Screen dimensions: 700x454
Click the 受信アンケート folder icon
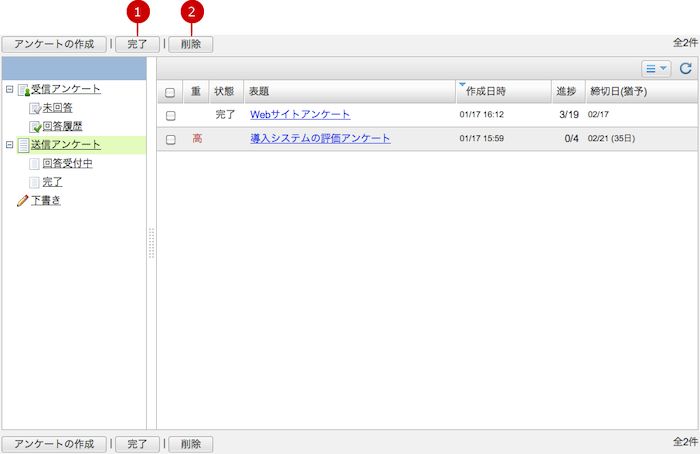24,90
